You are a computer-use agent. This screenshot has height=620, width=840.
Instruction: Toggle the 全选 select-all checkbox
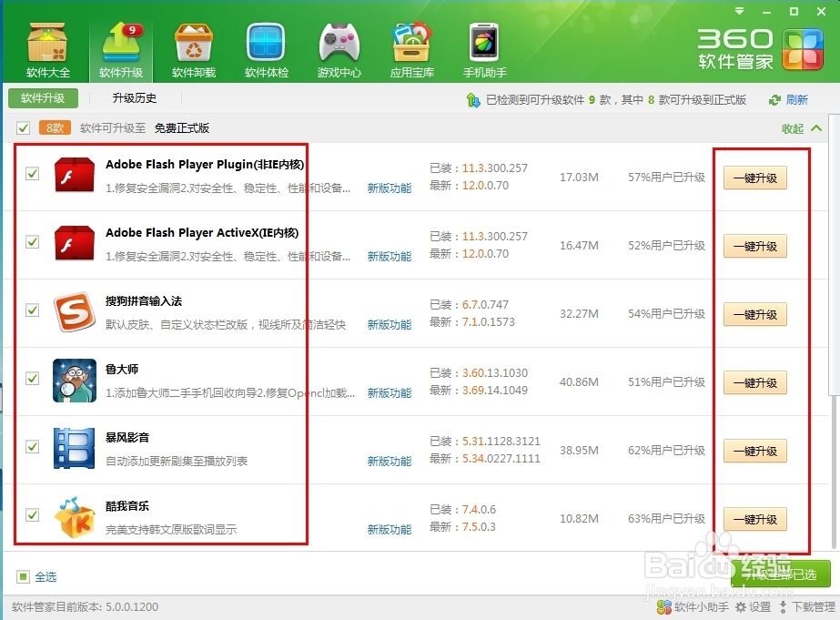click(23, 576)
